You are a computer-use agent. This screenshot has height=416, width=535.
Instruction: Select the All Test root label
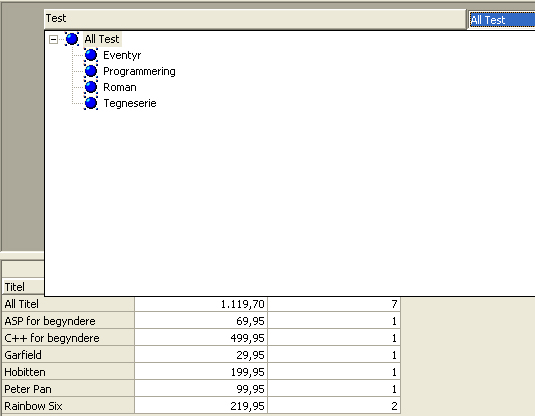(102, 39)
